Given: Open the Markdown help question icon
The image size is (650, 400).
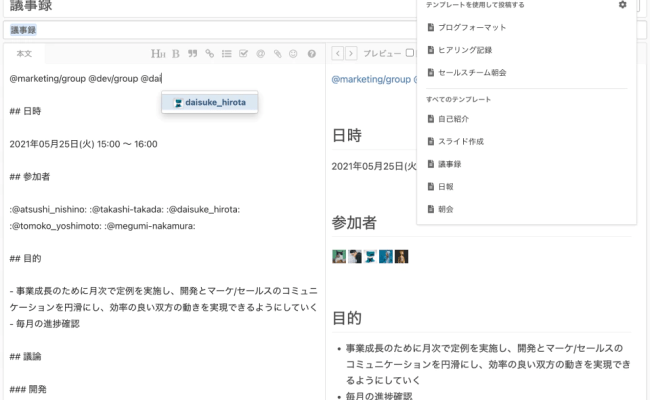Looking at the screenshot, I should pos(312,53).
